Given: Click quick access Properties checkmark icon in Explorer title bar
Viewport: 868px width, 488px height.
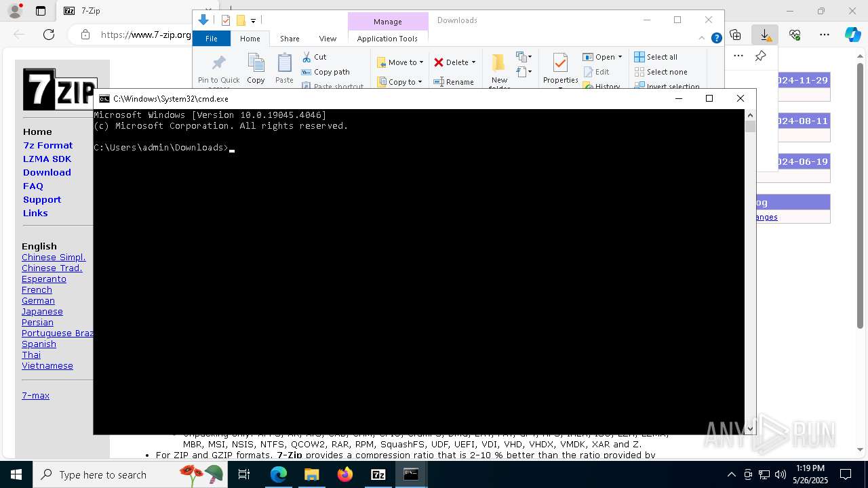Looking at the screenshot, I should coord(226,20).
